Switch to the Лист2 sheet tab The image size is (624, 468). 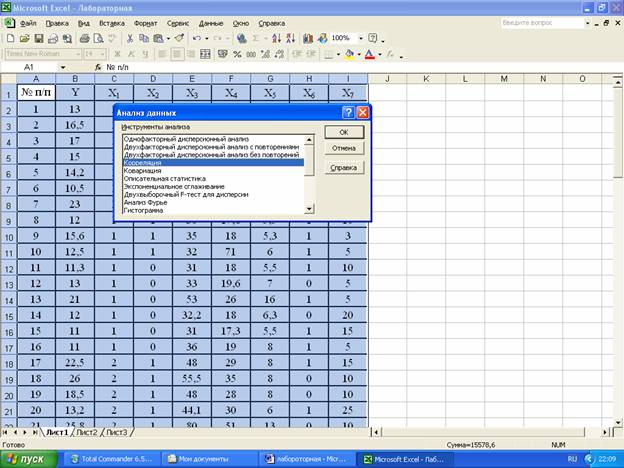point(87,432)
